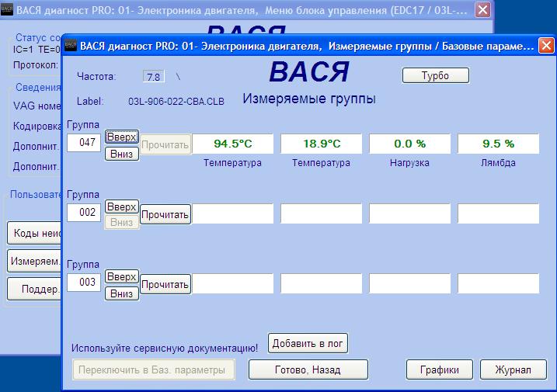Close the Измеряемые группы window
557x392 pixels.
[x=546, y=46]
